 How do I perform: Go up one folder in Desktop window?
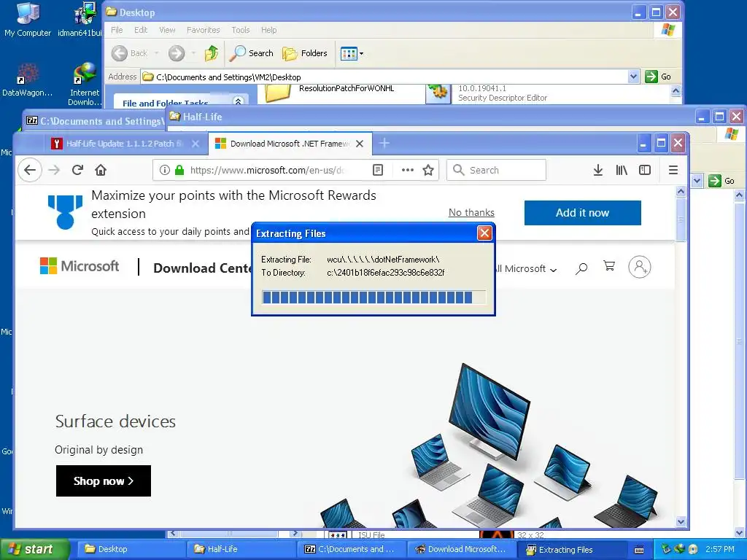click(212, 53)
